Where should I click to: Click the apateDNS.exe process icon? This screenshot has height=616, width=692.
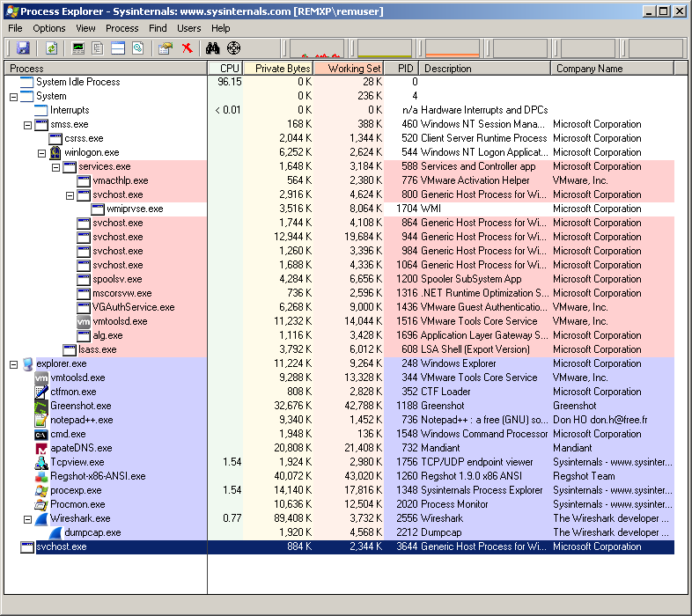point(41,448)
